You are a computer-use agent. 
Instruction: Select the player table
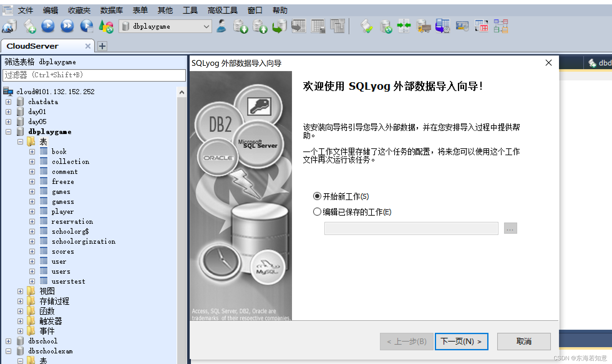pyautogui.click(x=63, y=212)
